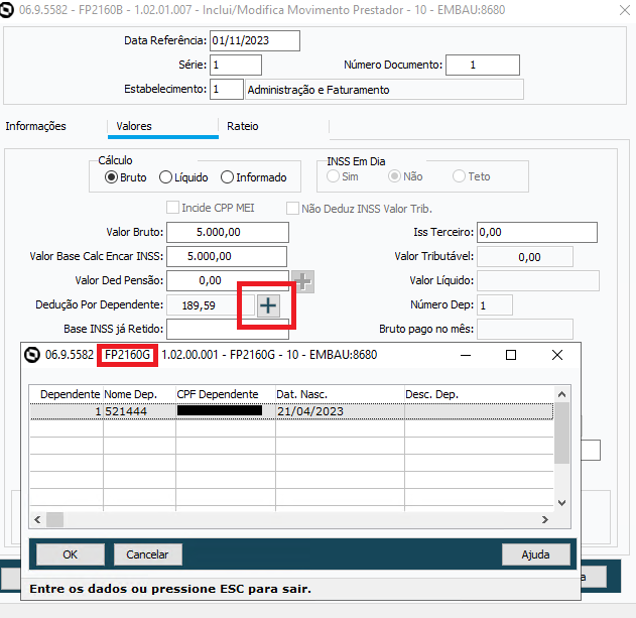Click the horizontal scrollbar thumb in grid
Screen dimensions: 636x618
[x=55, y=519]
